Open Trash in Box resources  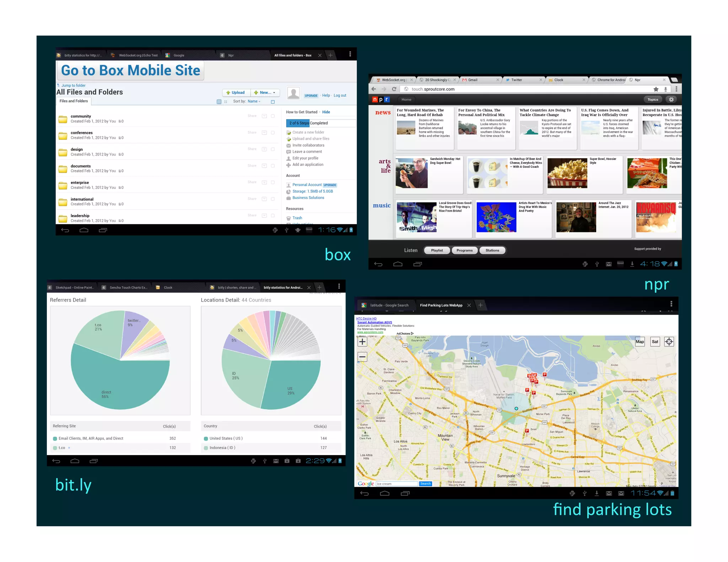pos(297,218)
